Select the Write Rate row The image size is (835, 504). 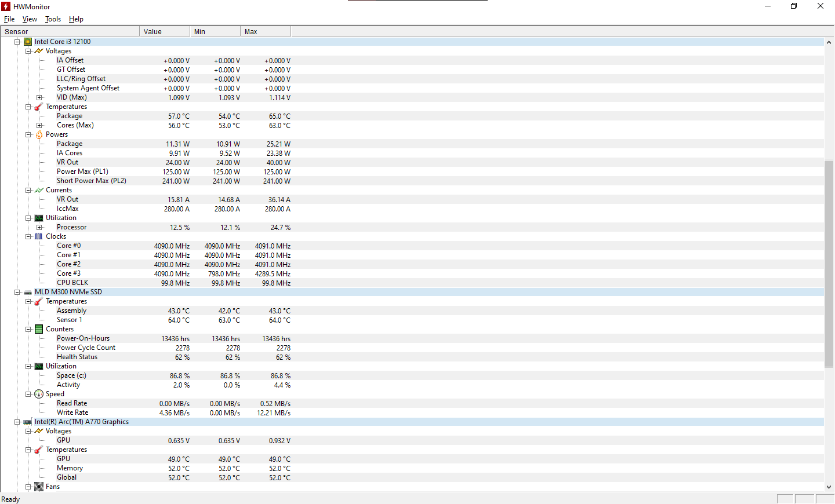click(x=412, y=412)
